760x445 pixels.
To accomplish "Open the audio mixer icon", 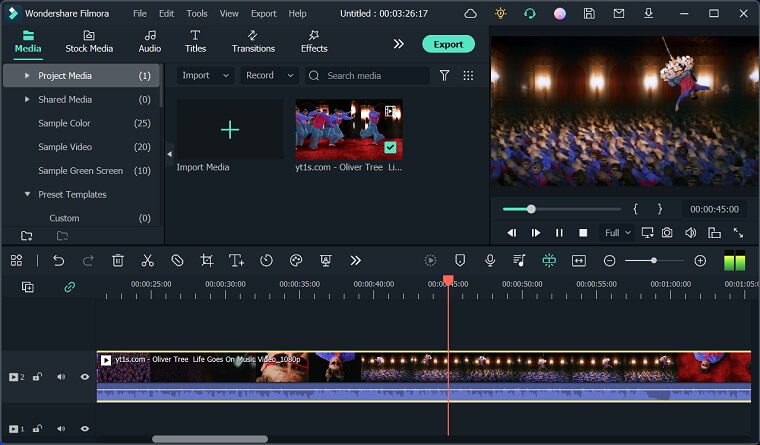I will coord(519,261).
